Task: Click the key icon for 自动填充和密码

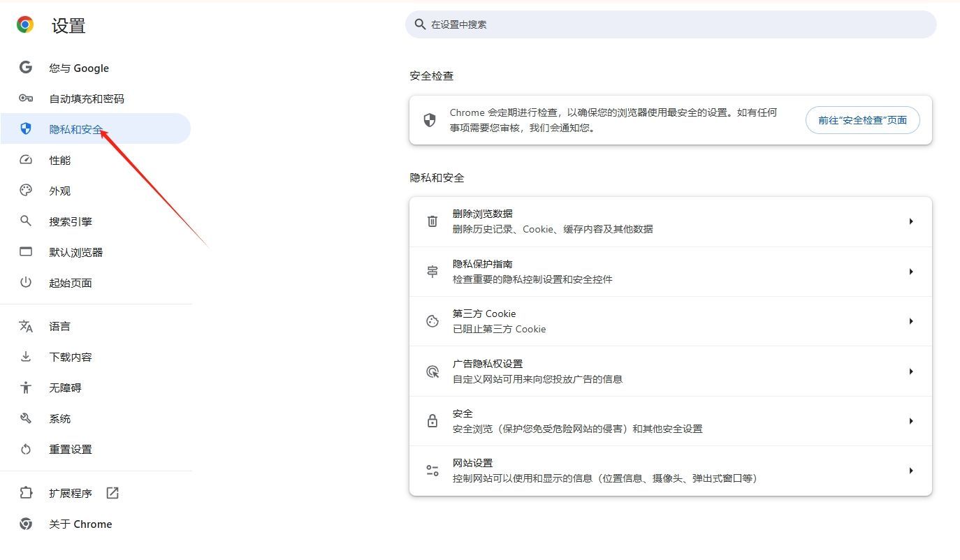Action: tap(26, 98)
